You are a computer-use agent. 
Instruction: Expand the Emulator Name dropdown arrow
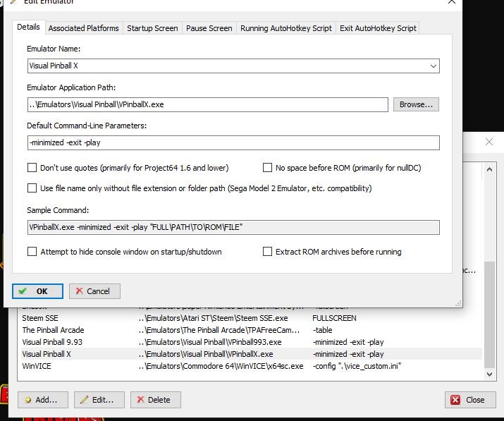coord(433,66)
